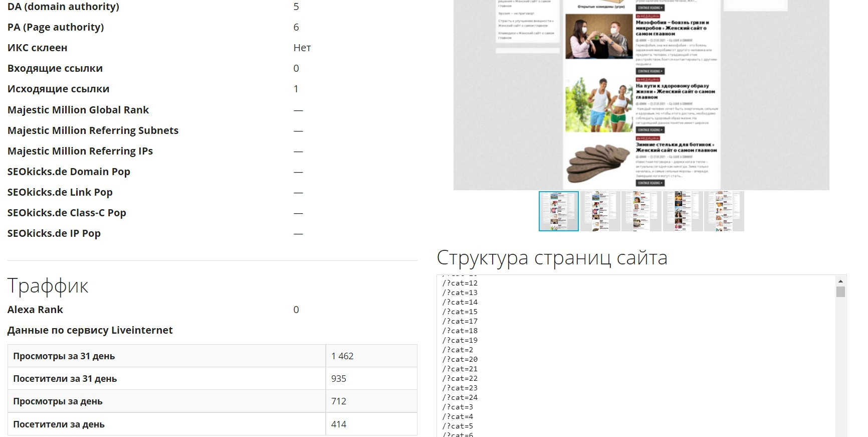The image size is (868, 437).
Task: Click the "Majestic Million Referring Subnets" label
Action: pyautogui.click(x=93, y=130)
